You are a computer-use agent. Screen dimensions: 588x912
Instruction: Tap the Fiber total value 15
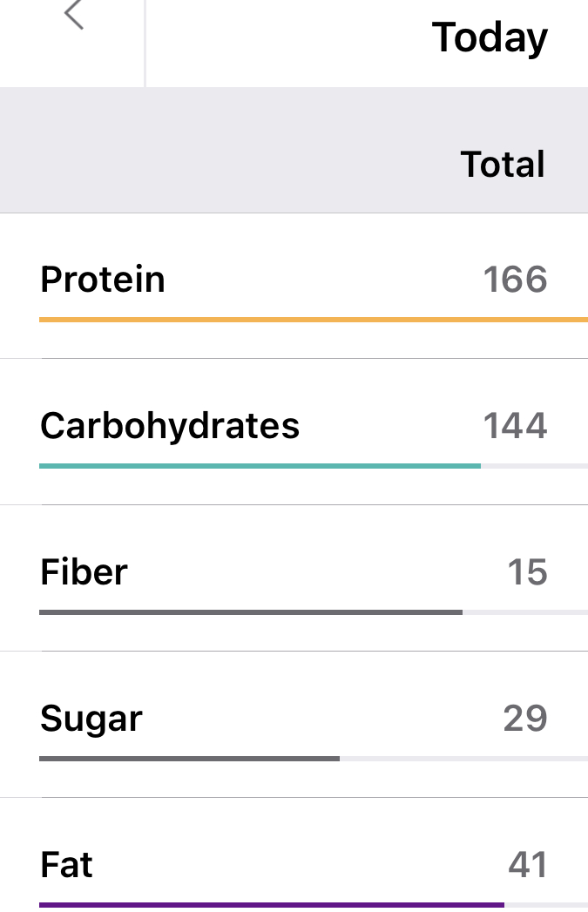[x=527, y=572]
